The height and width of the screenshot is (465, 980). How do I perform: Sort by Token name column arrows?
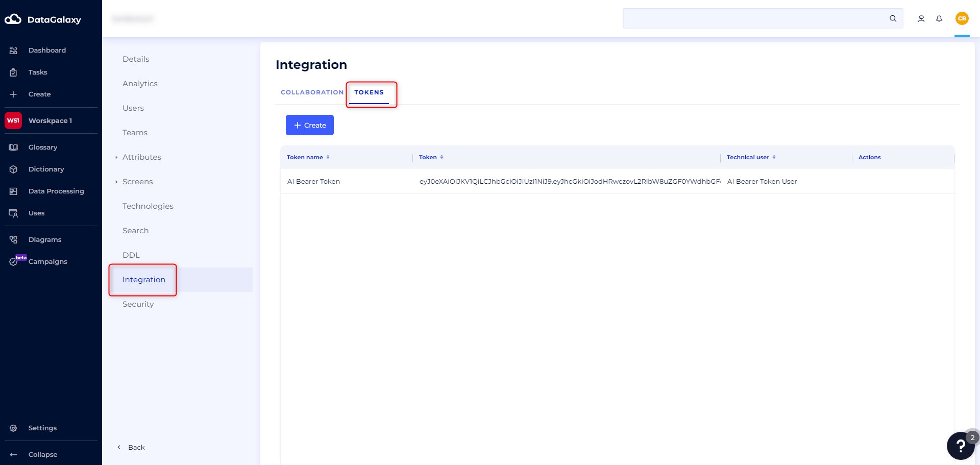tap(328, 157)
